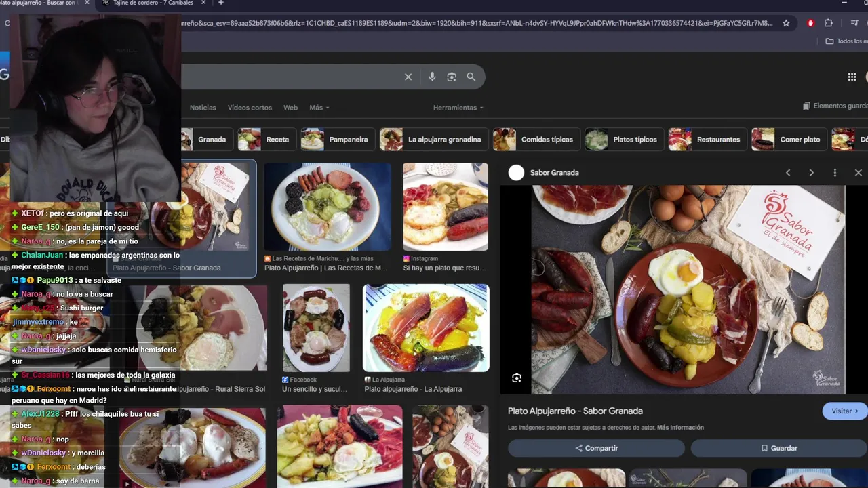Click the magnifier search icon
The width and height of the screenshot is (868, 488).
pyautogui.click(x=471, y=77)
